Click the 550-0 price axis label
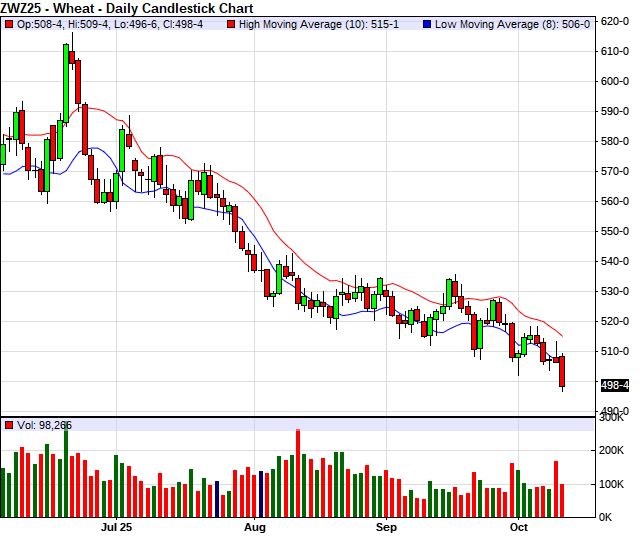This screenshot has width=640, height=536. [x=614, y=231]
